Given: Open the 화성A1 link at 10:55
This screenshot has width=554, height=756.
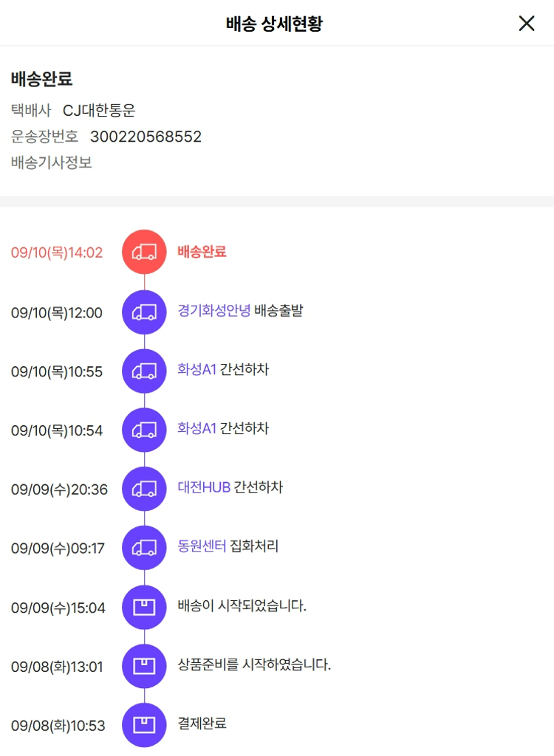Looking at the screenshot, I should (x=197, y=369).
